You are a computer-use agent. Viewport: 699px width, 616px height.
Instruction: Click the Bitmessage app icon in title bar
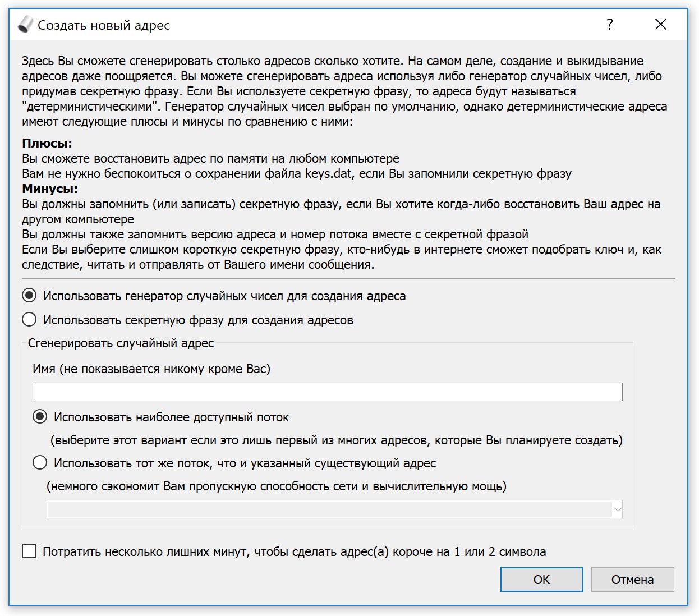pos(26,25)
